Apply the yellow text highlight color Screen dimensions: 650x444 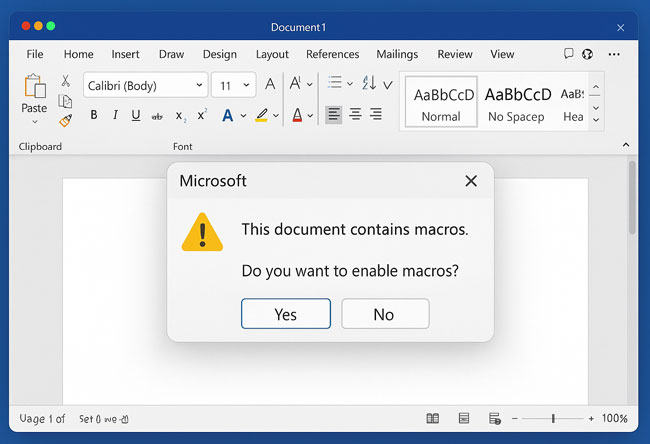[262, 115]
